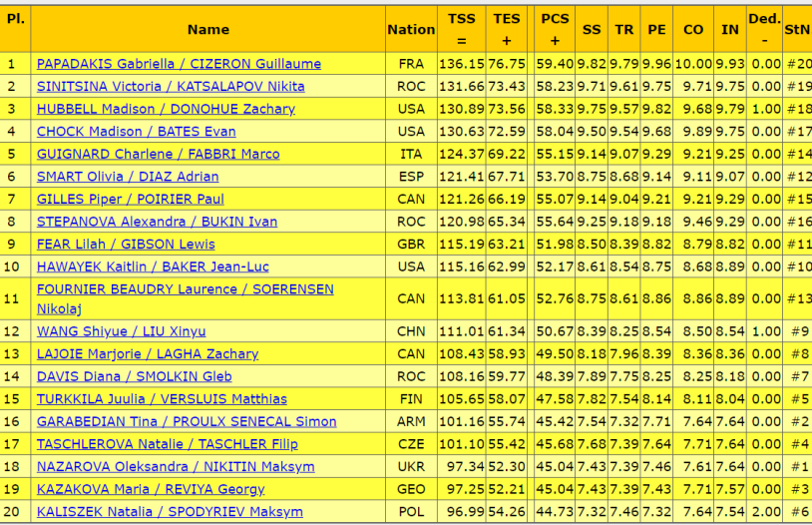
Task: Click WANG Shiyue / LIU Xinyu link
Action: [121, 331]
